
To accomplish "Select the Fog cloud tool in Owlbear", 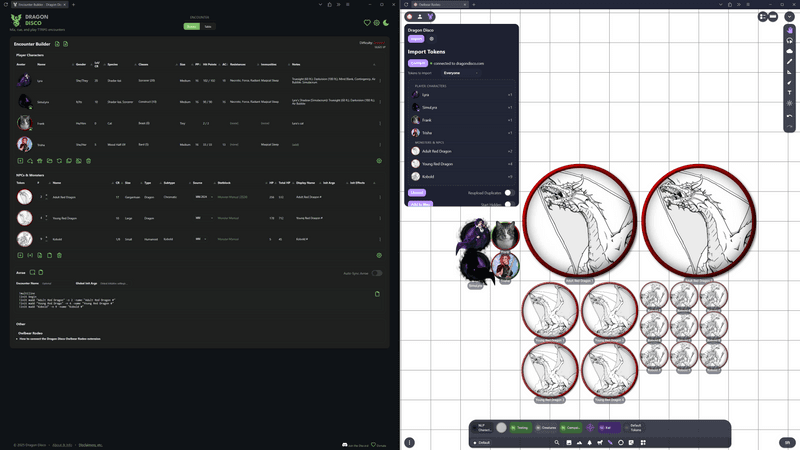I will [x=789, y=51].
